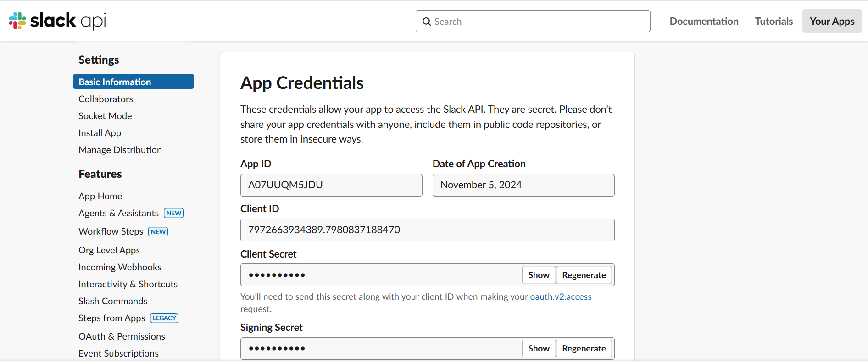This screenshot has width=868, height=362.
Task: Open Collaborators settings page
Action: (x=106, y=99)
